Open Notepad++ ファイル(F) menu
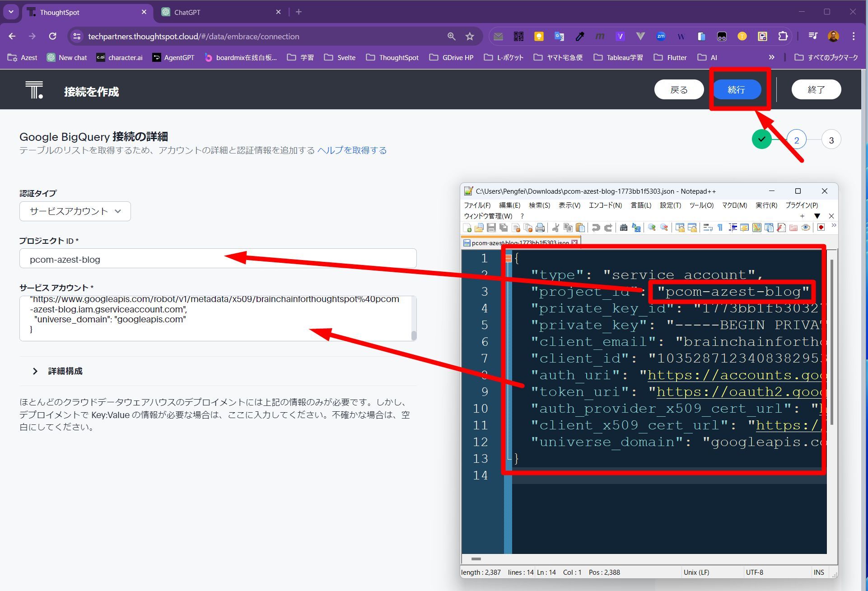Screen dimensions: 868x591 click(x=477, y=205)
